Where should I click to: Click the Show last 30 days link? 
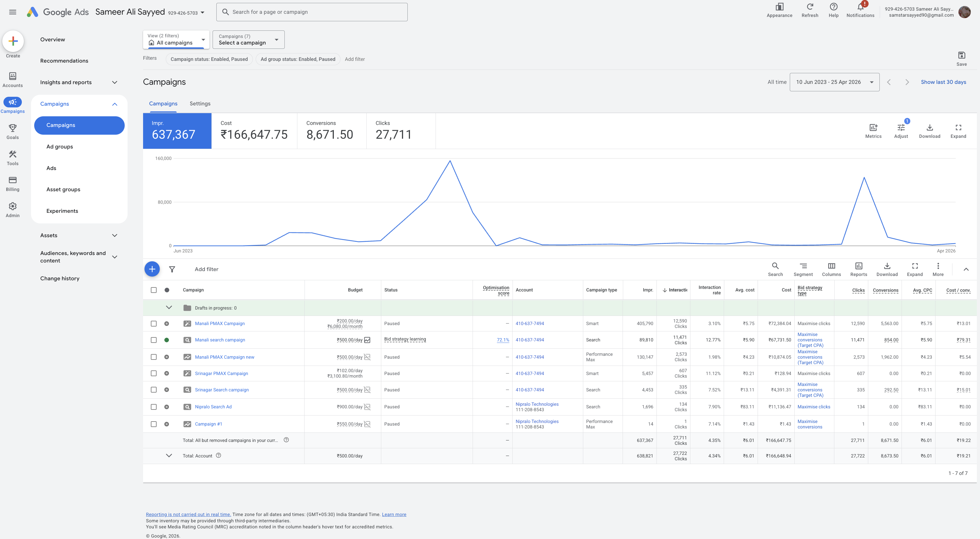click(943, 82)
